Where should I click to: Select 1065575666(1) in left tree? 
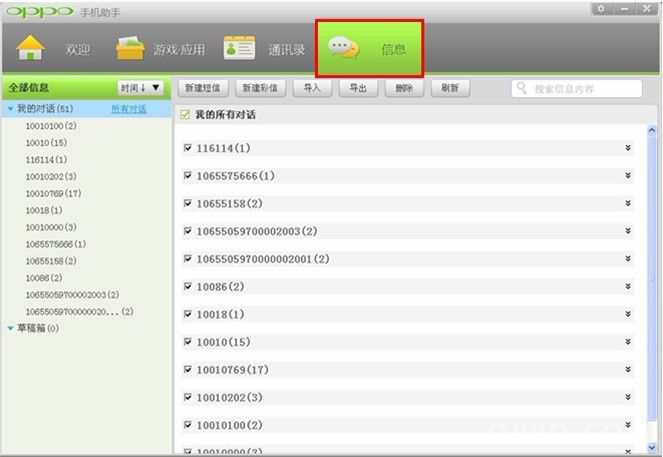[x=55, y=244]
